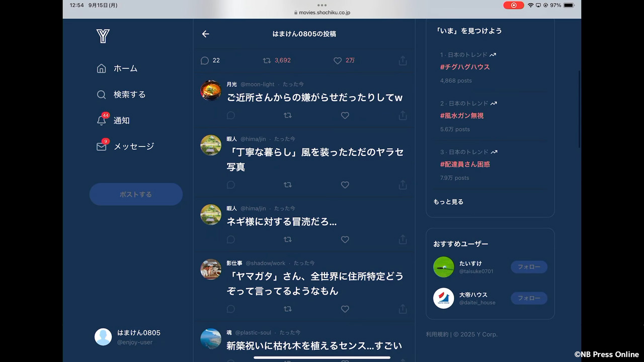Open 検索する in the sidebar

pyautogui.click(x=129, y=95)
